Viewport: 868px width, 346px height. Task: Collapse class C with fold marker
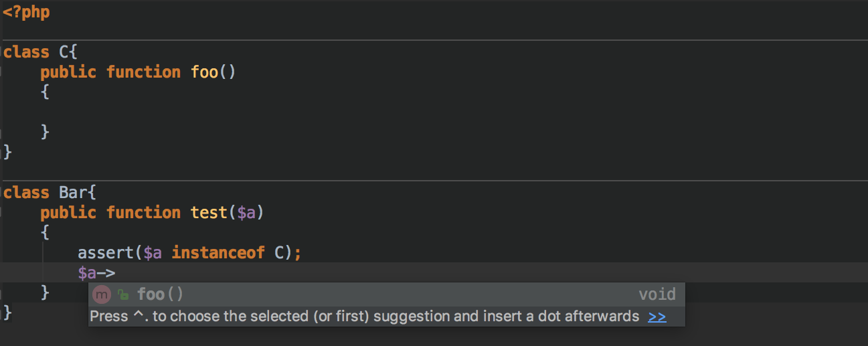[2, 52]
